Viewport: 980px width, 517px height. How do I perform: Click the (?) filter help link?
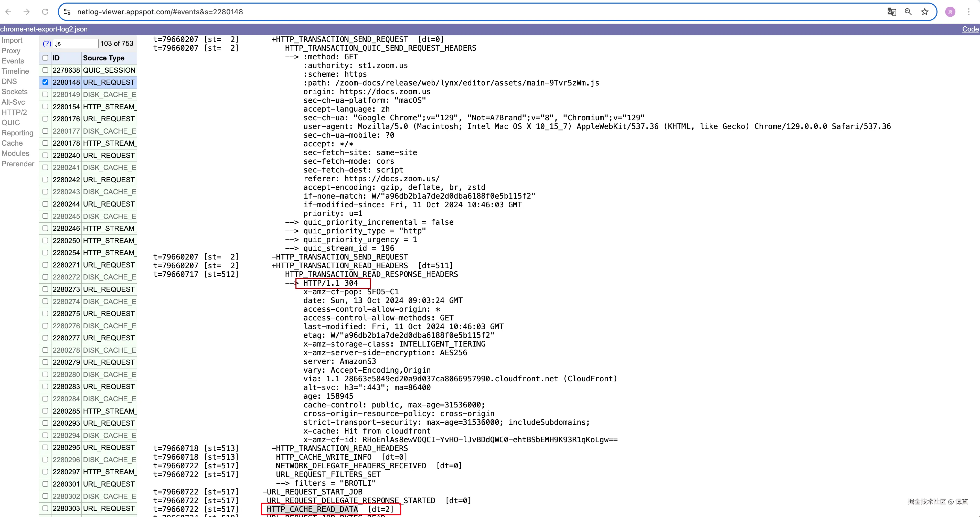click(x=47, y=44)
